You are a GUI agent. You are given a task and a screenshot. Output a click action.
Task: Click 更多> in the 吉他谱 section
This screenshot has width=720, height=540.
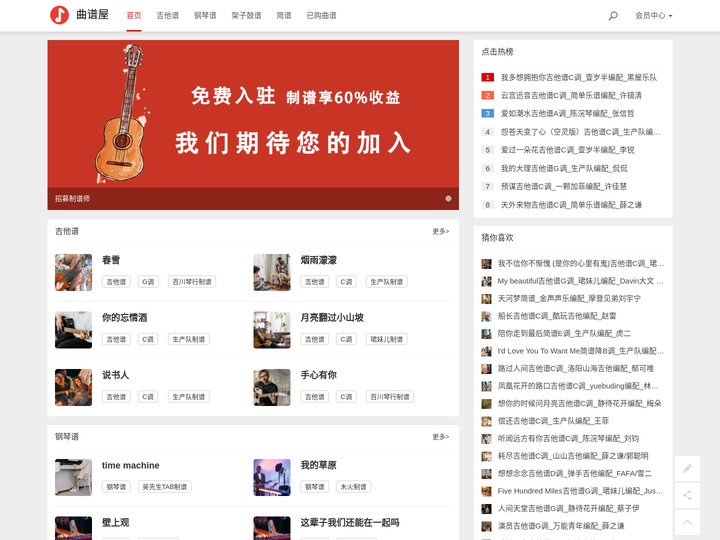pos(440,231)
